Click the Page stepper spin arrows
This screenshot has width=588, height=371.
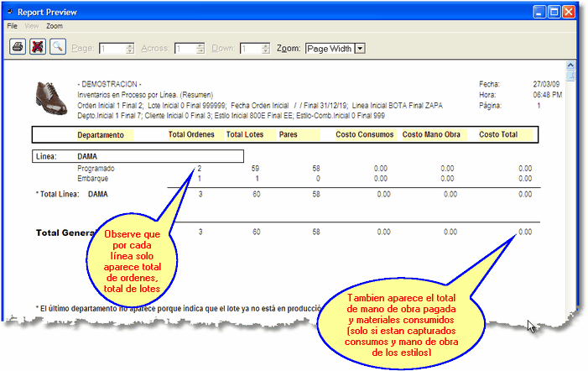tap(129, 49)
